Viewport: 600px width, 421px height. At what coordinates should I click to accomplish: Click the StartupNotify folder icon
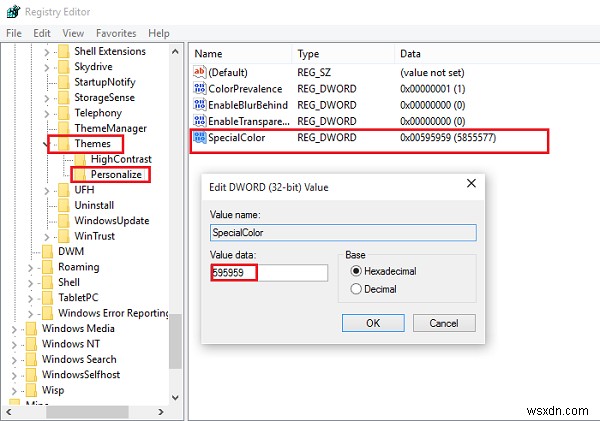click(64, 82)
